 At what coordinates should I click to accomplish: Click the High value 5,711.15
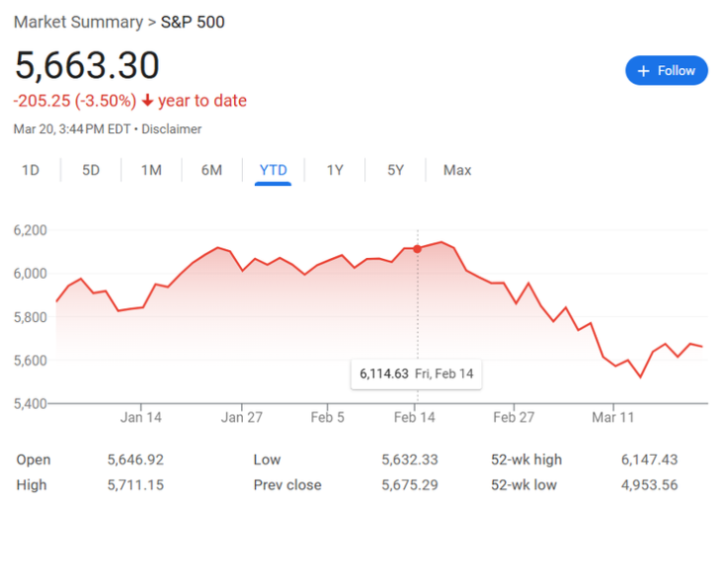pyautogui.click(x=135, y=485)
